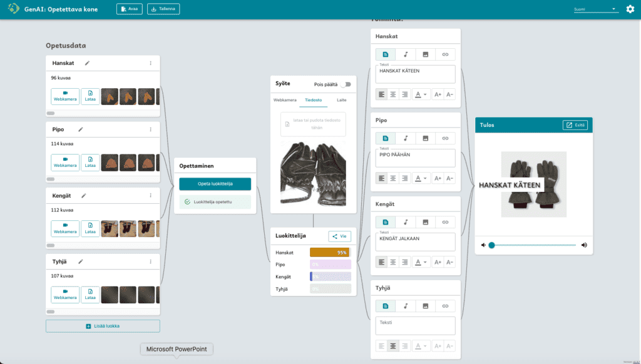This screenshot has height=364, width=641.
Task: Select link icon in Kengät behaviour
Action: [x=445, y=222]
